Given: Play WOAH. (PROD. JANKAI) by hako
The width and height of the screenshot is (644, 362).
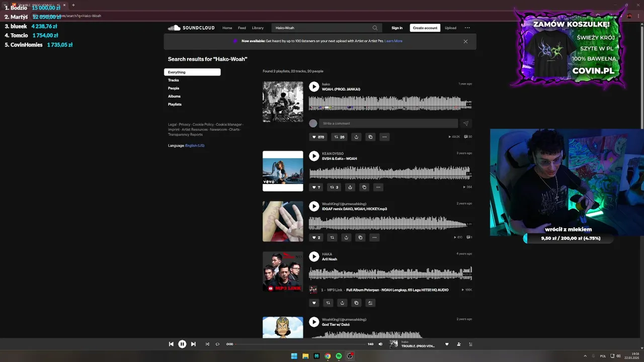Looking at the screenshot, I should click(x=314, y=86).
